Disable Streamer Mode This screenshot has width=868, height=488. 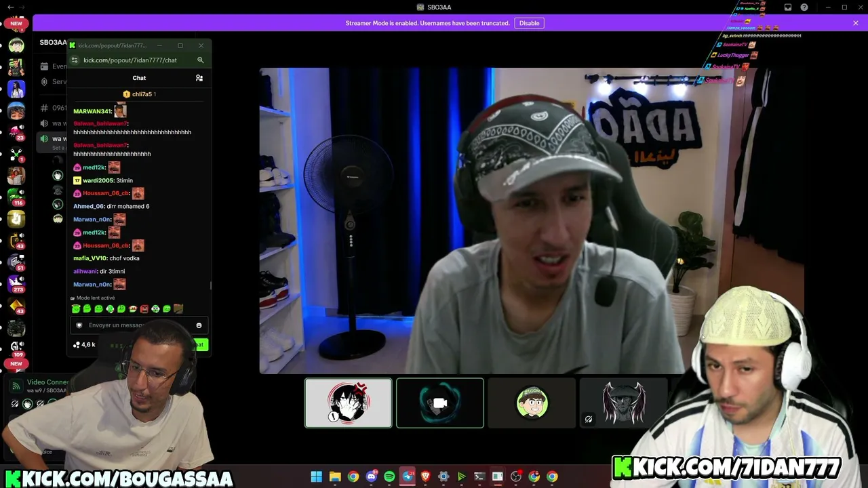click(529, 23)
